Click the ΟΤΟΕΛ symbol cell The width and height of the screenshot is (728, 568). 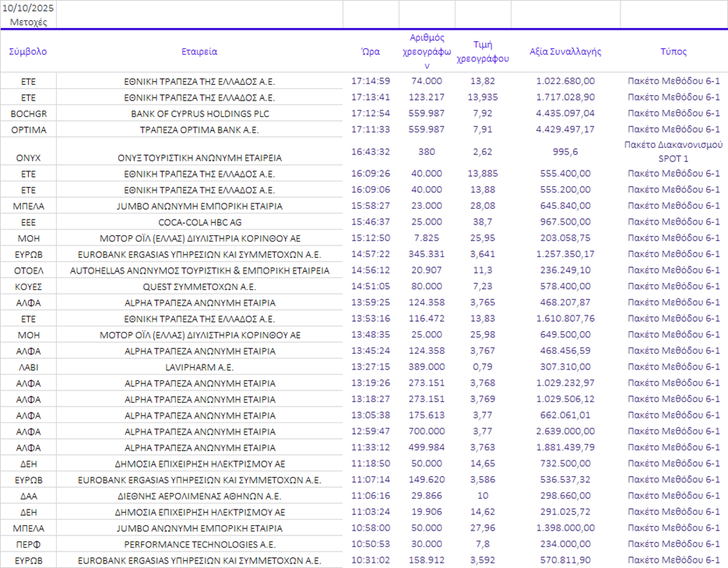(x=28, y=270)
